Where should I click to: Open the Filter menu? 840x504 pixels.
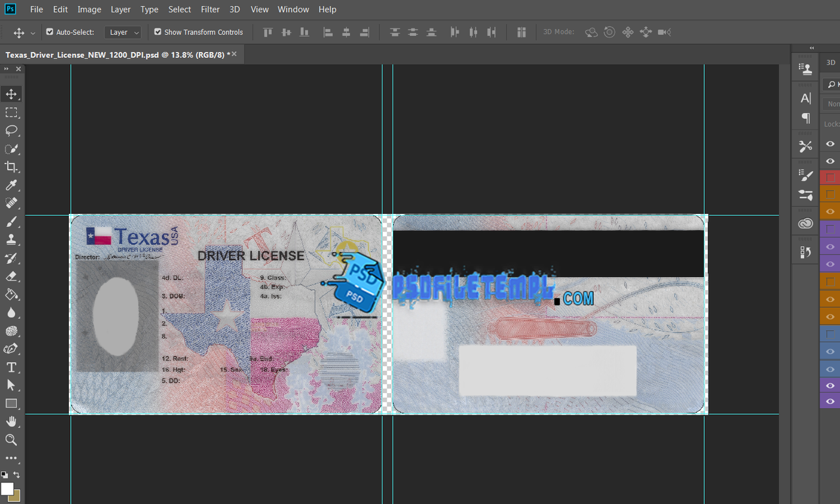coord(210,9)
